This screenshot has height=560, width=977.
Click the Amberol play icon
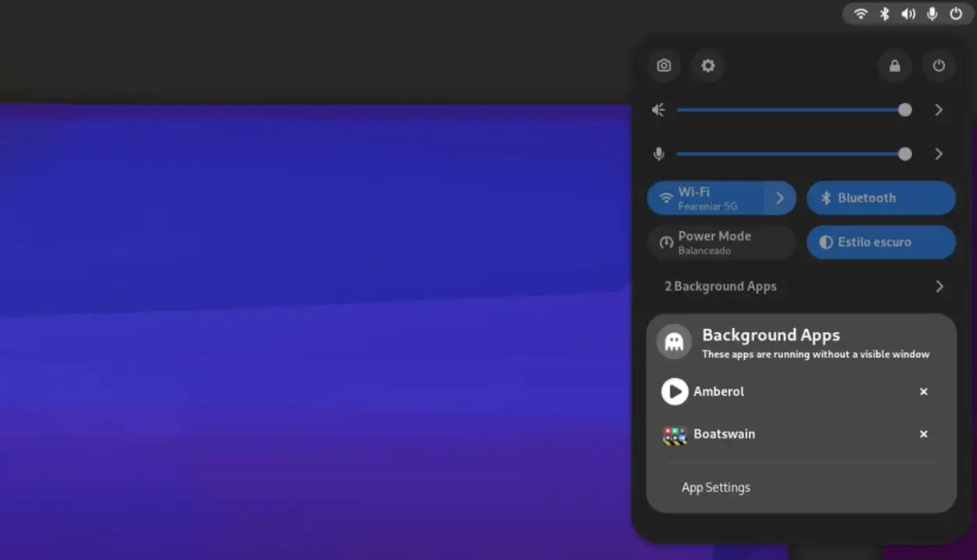(x=675, y=391)
